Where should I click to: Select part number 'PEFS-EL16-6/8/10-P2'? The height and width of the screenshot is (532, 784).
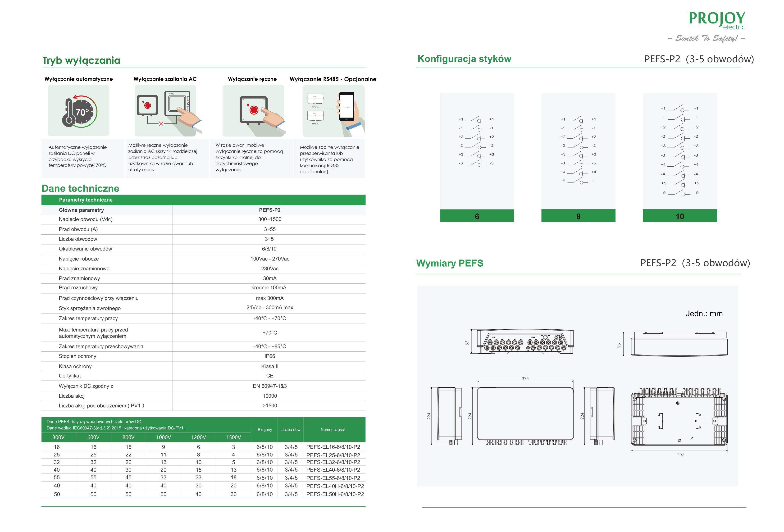333,447
